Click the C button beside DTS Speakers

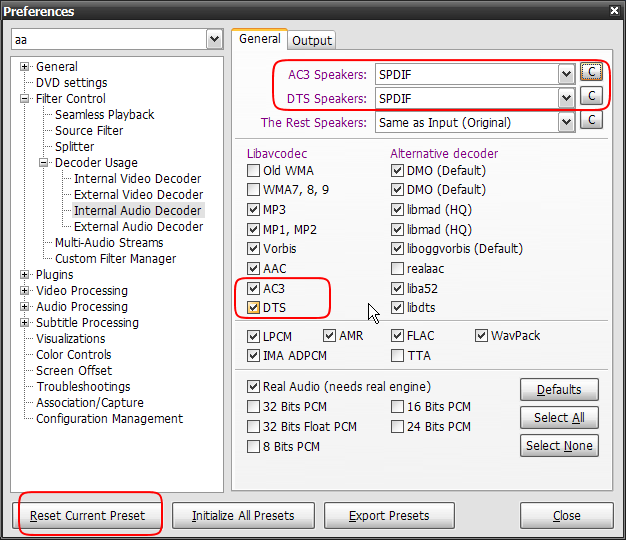point(591,97)
